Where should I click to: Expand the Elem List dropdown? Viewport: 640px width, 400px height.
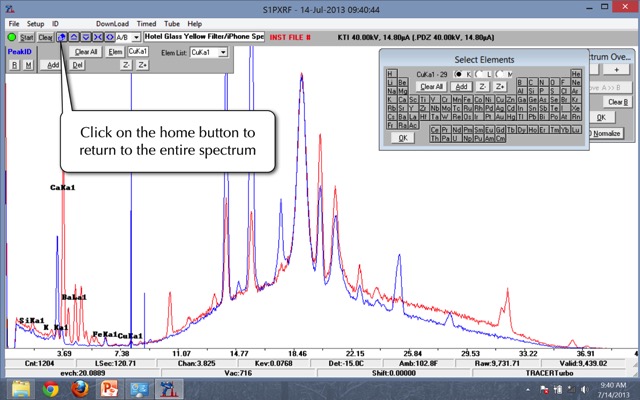223,51
